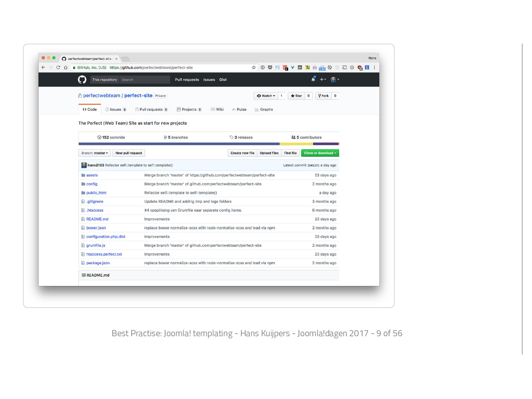Open the .gitignore file
The image size is (532, 399).
(x=95, y=202)
